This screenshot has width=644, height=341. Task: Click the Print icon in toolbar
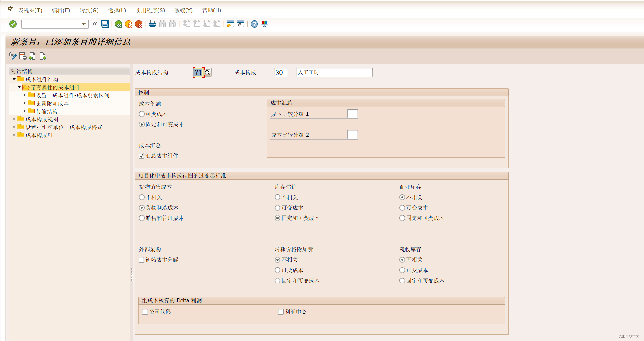(152, 24)
